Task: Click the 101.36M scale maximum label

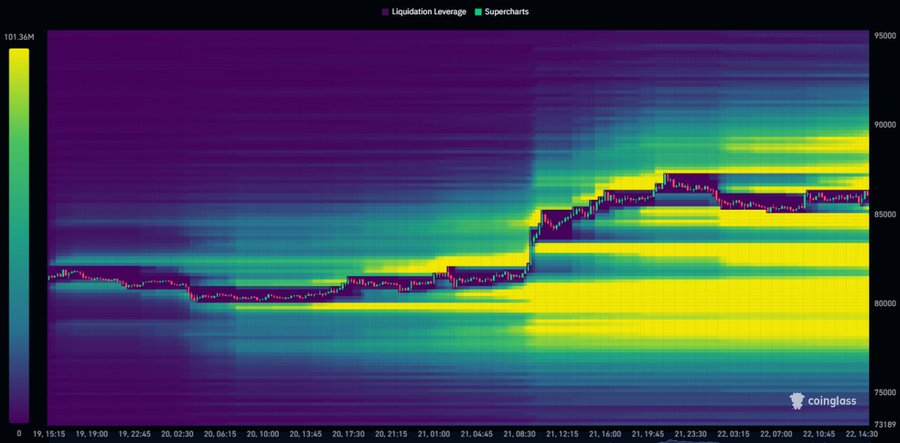Action: pyautogui.click(x=20, y=38)
